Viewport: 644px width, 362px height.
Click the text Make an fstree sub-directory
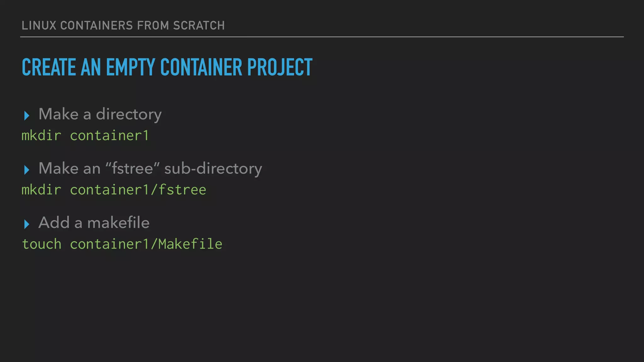150,169
